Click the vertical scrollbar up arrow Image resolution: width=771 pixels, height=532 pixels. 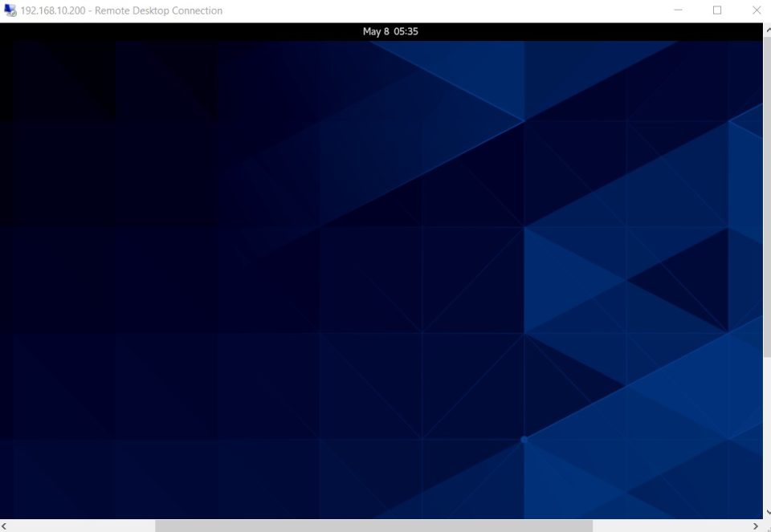pyautogui.click(x=767, y=30)
